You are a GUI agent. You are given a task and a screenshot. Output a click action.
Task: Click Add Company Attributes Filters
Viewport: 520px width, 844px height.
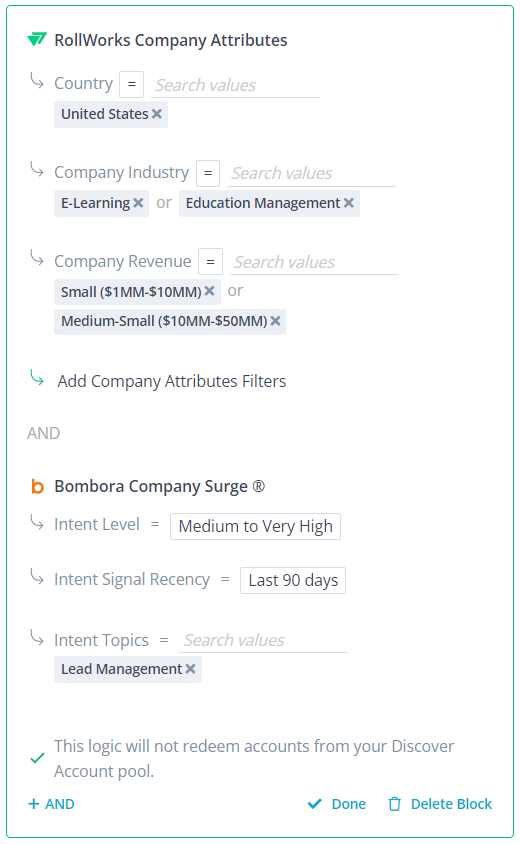click(x=172, y=381)
